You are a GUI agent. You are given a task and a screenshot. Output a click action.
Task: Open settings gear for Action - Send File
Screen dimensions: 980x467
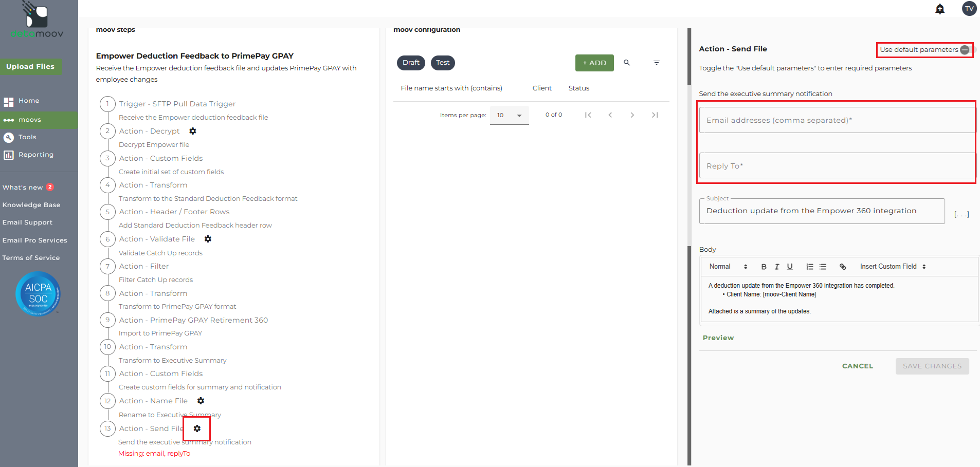[197, 428]
